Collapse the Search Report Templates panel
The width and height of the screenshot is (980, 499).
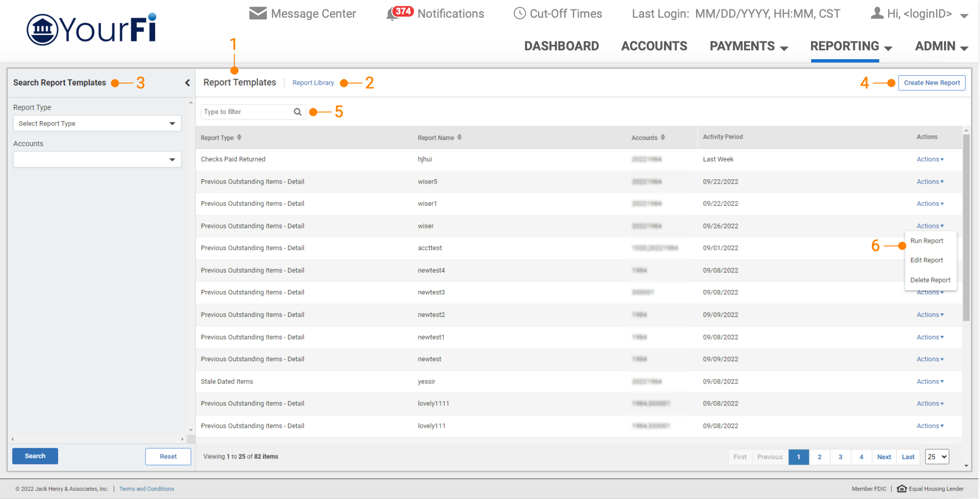(187, 83)
